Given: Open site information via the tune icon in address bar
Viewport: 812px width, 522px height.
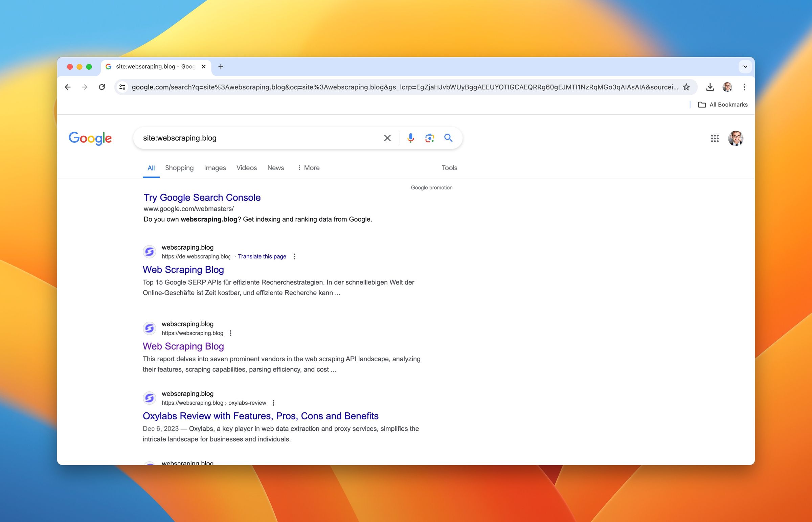Looking at the screenshot, I should pyautogui.click(x=122, y=87).
